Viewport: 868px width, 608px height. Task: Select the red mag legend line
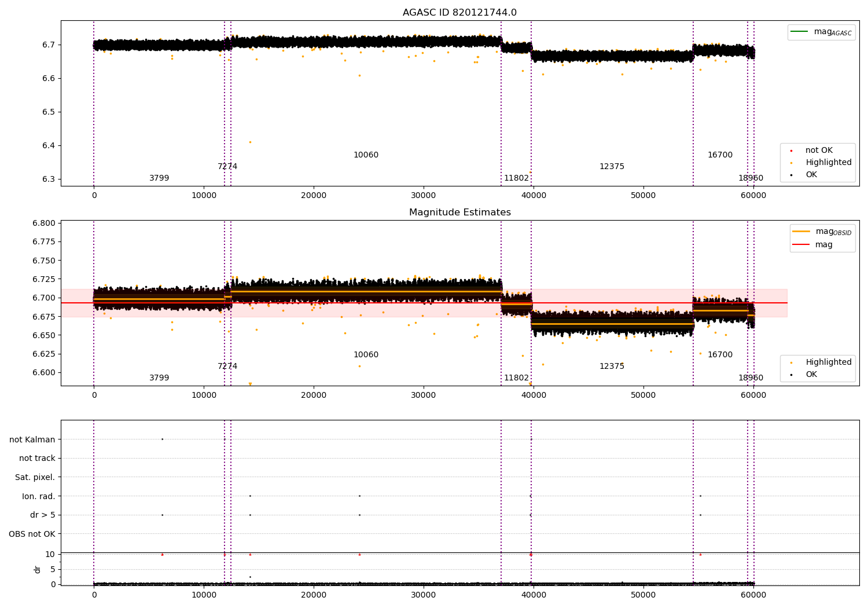[x=801, y=245]
